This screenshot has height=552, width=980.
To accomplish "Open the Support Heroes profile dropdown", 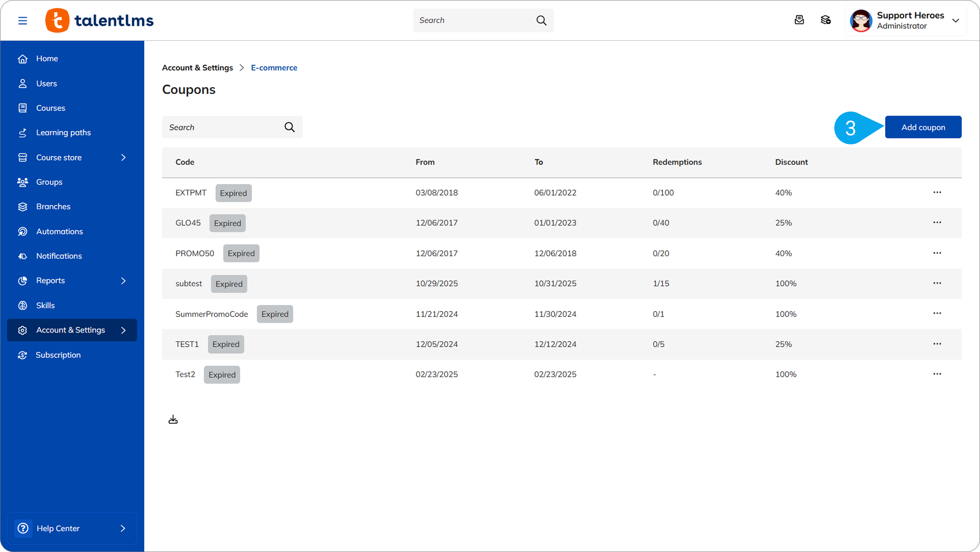I will point(955,20).
